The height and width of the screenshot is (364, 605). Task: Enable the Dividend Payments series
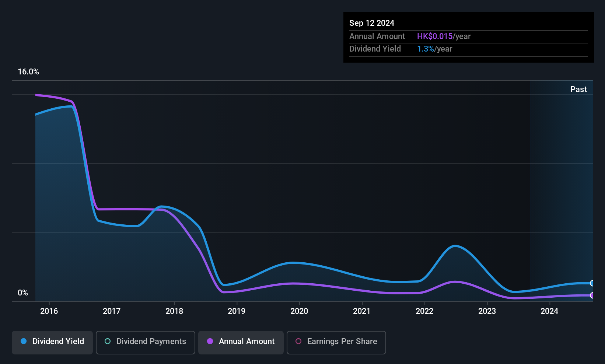(146, 342)
